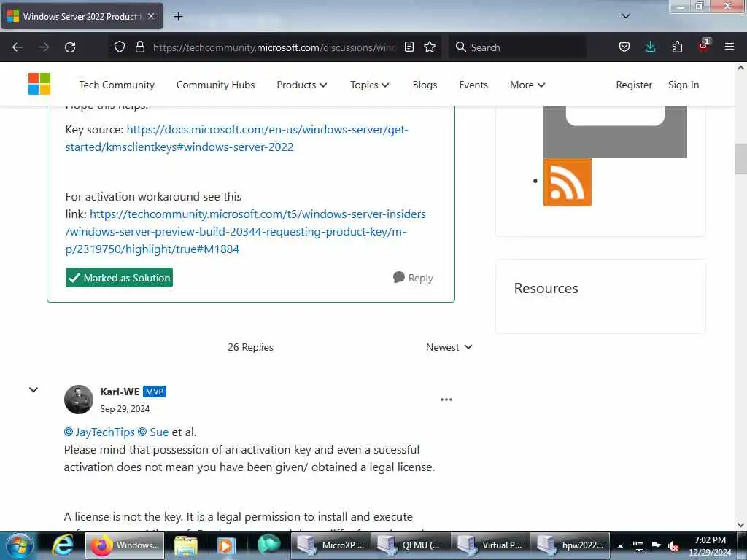Viewport: 747px width, 560px height.
Task: Open the taskbar clock and date
Action: click(710, 546)
